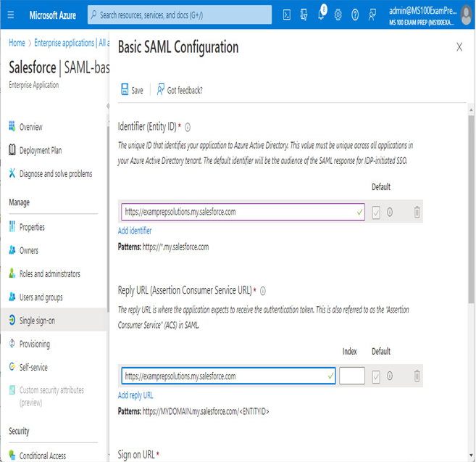Click the Identifier URL input field
476x462 pixels.
click(x=243, y=212)
